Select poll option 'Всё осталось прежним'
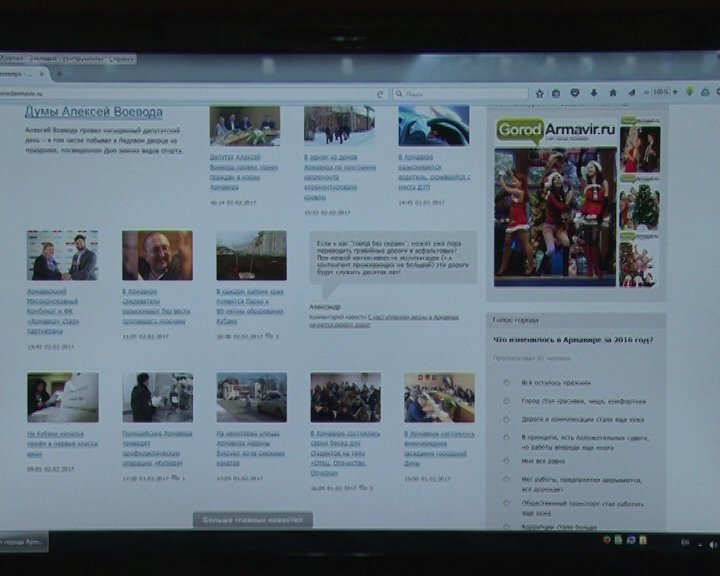 click(x=506, y=382)
